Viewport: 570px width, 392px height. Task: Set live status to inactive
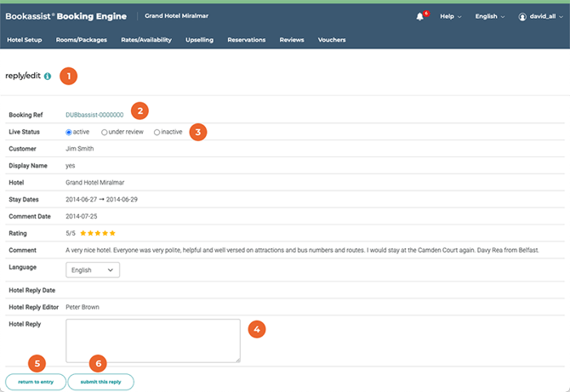tap(157, 133)
